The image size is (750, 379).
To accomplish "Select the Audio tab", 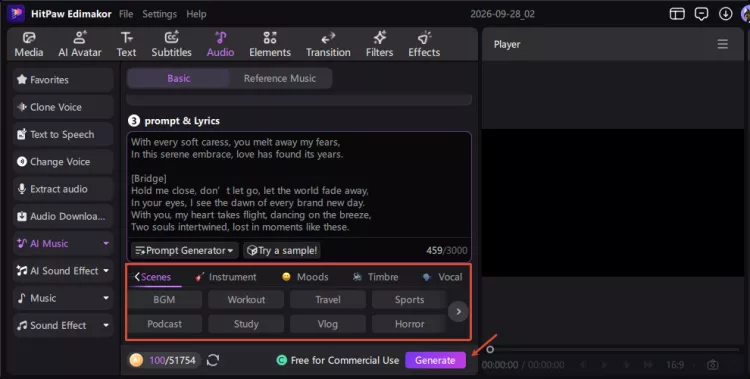I will point(221,45).
